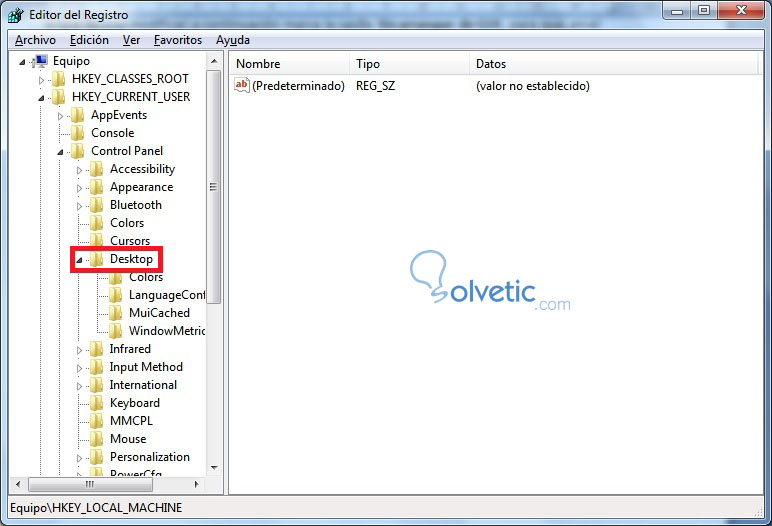
Task: Click tree pane scroll right arrow
Action: [x=196, y=484]
